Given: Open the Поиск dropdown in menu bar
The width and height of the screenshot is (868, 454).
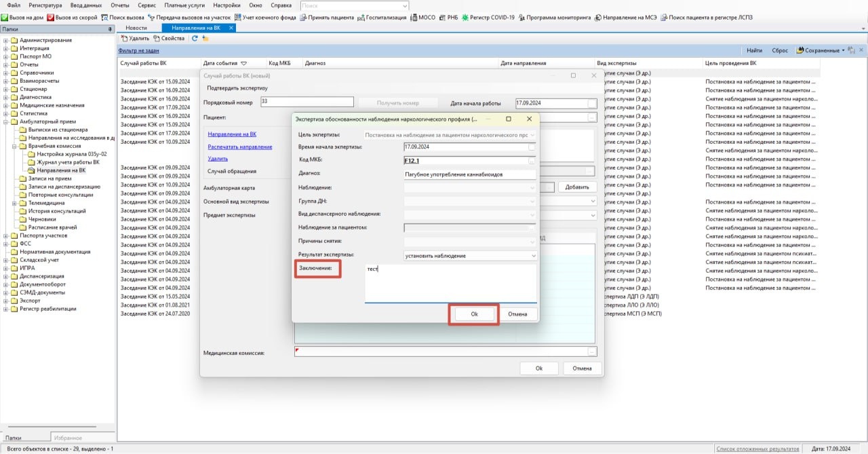Looking at the screenshot, I should click(x=405, y=5).
